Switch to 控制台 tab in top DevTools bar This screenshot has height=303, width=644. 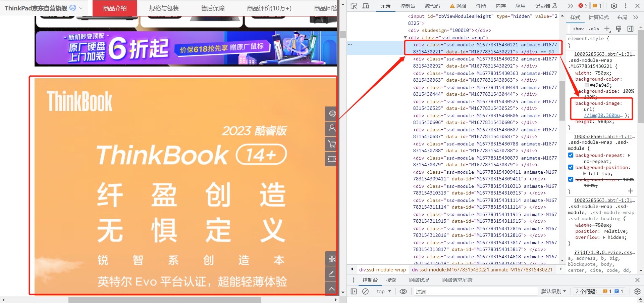[408, 6]
